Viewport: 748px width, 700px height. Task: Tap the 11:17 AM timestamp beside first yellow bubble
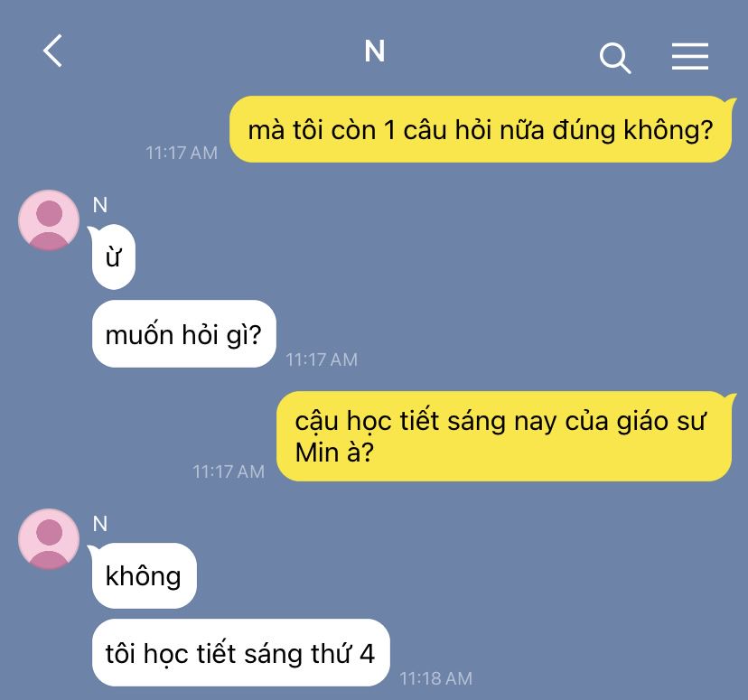182,153
